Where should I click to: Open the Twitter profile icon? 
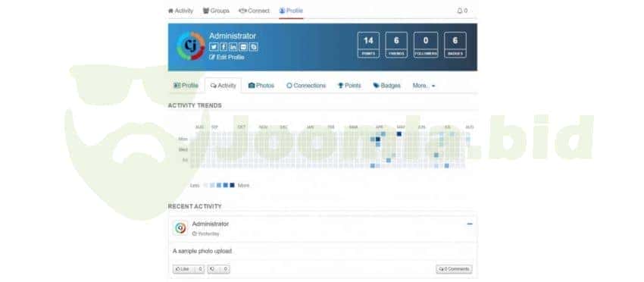213,47
